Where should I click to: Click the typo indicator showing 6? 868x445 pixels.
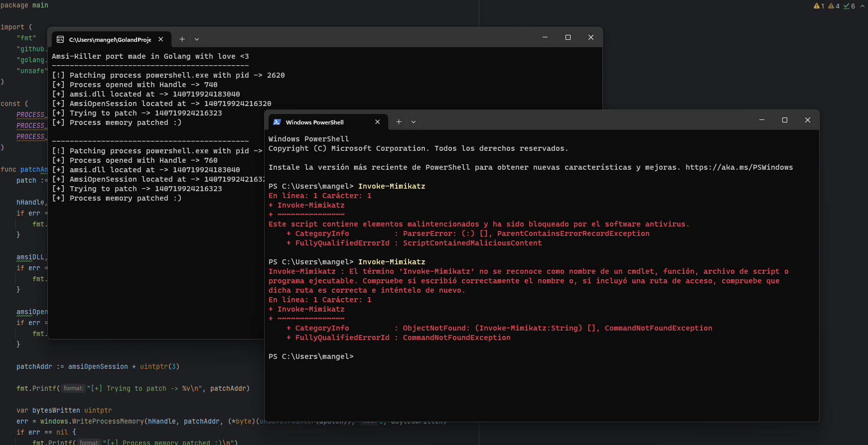(849, 6)
